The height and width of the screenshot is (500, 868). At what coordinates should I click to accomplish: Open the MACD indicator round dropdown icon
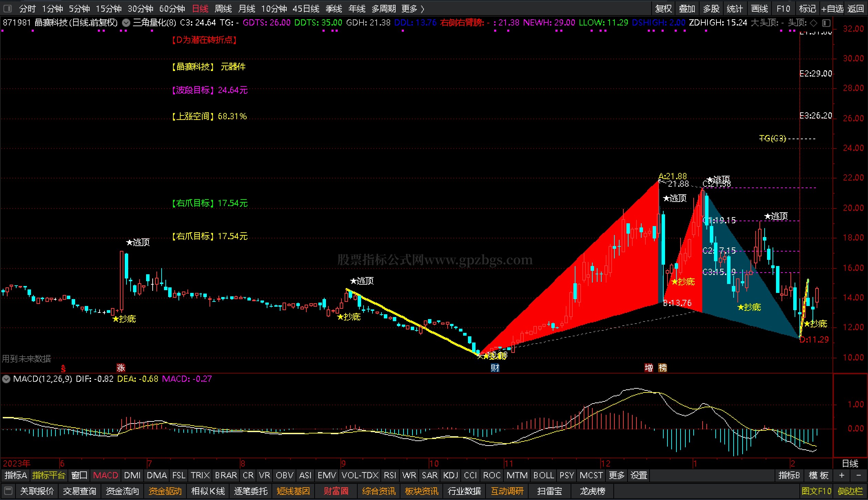coord(6,379)
